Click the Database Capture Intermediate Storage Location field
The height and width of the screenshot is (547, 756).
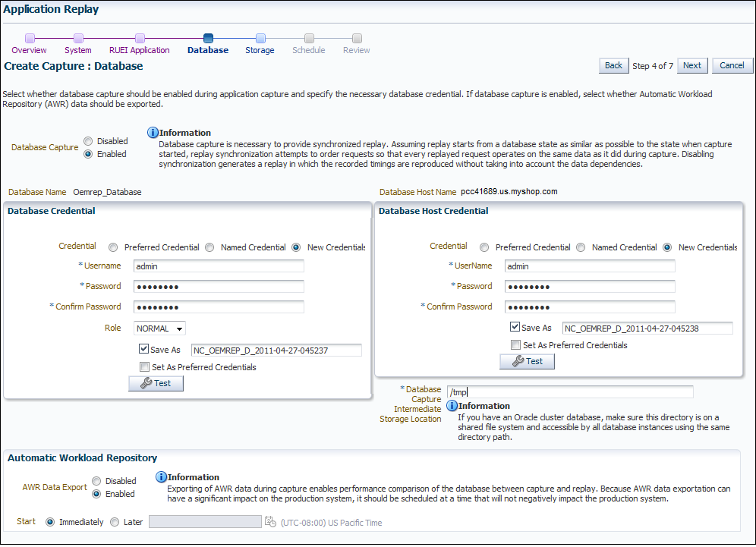[x=570, y=391]
